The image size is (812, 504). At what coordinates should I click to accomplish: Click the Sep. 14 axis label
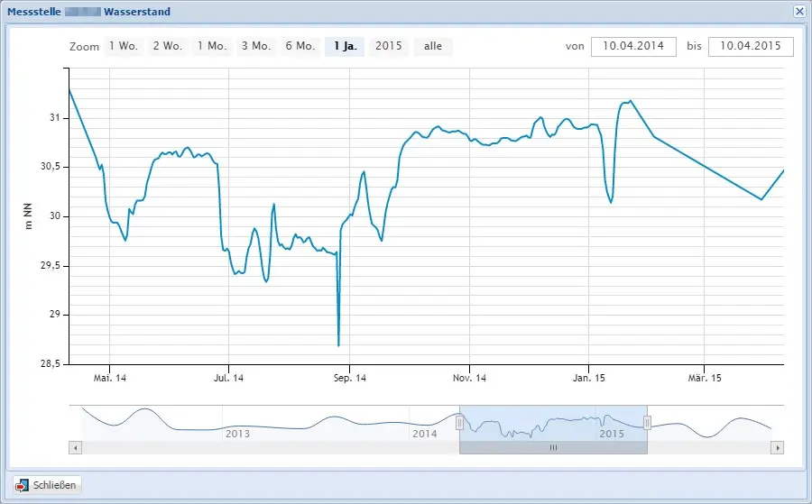tap(349, 379)
